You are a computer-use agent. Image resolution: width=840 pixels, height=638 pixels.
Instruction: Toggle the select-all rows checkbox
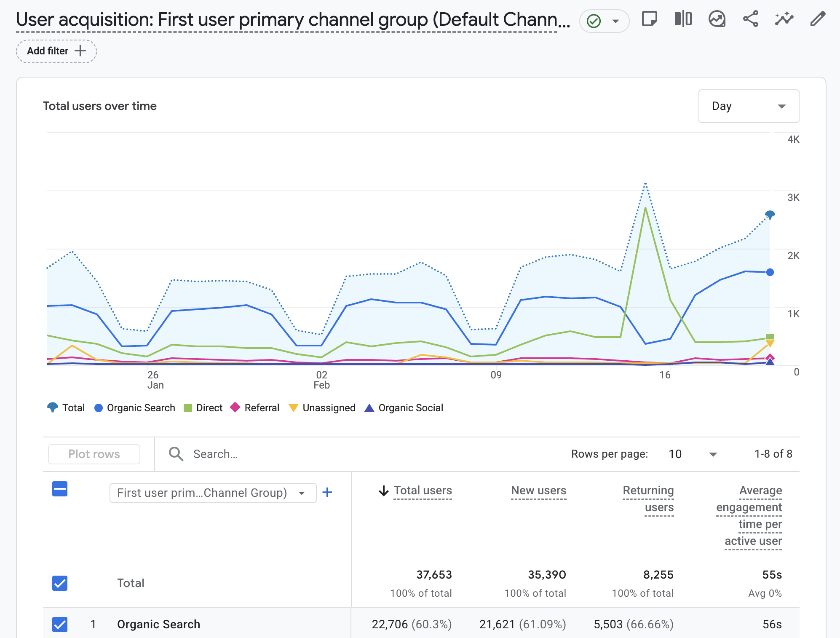pos(60,489)
